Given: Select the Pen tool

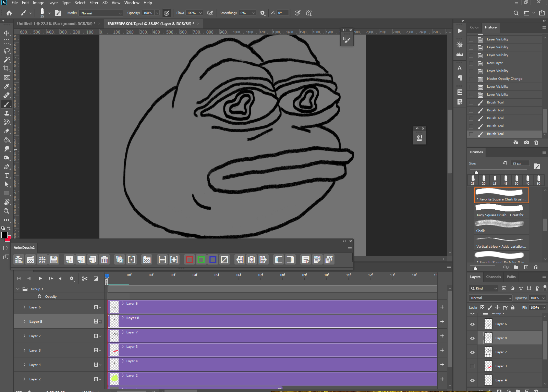Looking at the screenshot, I should (x=7, y=167).
